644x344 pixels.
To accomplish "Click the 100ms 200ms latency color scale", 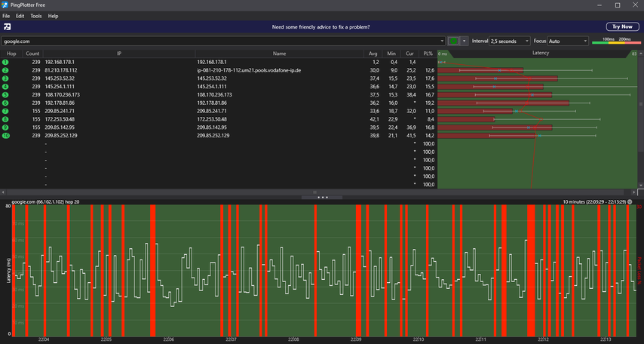I will pos(616,41).
